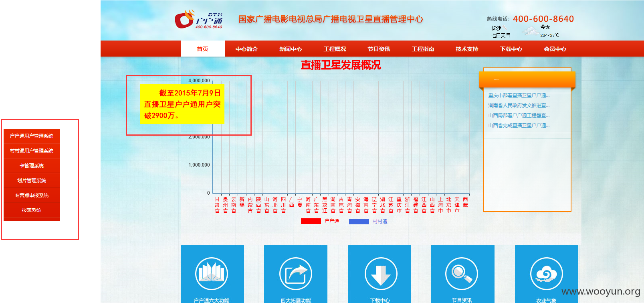The image size is (644, 303).
Task: Open the 农业气象 cloud icon tile
Action: 547,274
